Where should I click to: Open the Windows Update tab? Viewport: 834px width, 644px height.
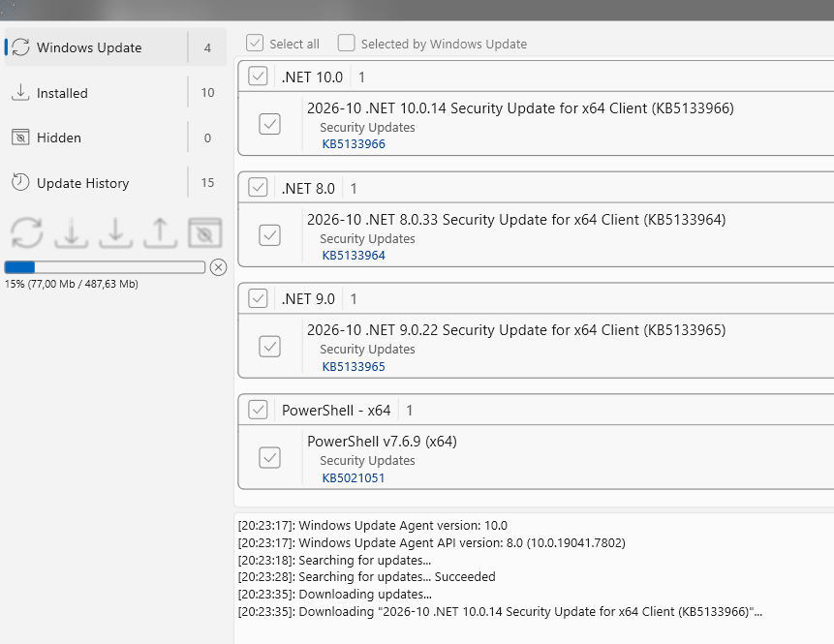click(x=115, y=47)
